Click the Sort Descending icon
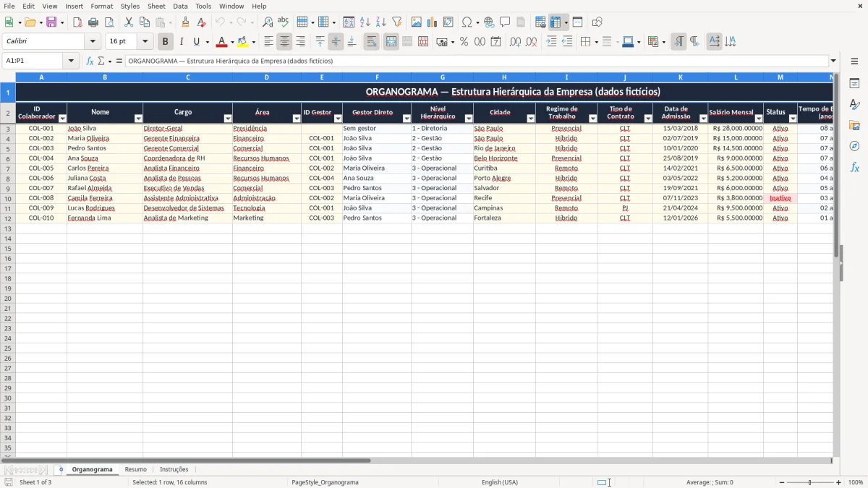Screen dimensions: 868x488 click(x=381, y=22)
